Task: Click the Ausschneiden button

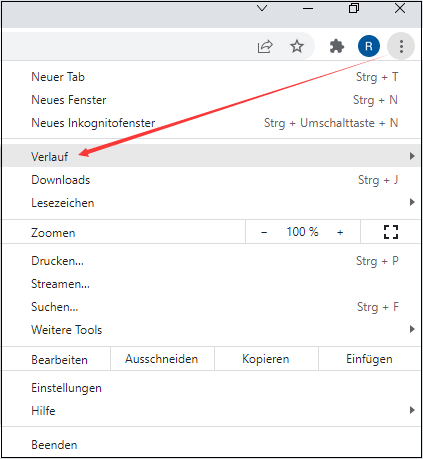Action: tap(162, 359)
